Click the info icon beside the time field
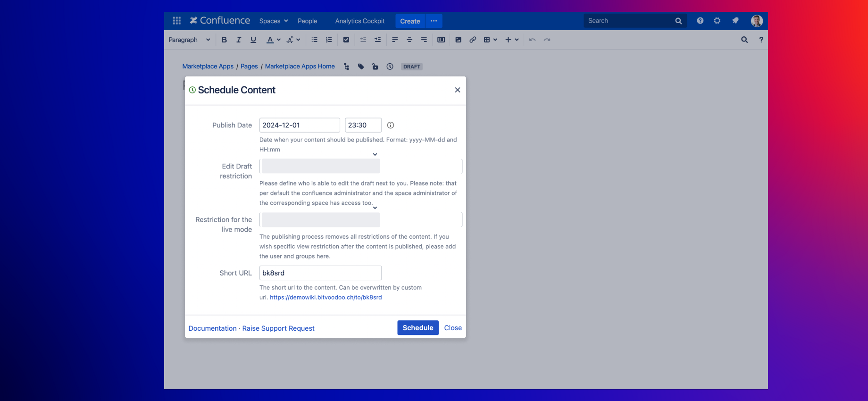Screen dimensions: 868x401 point(391,125)
